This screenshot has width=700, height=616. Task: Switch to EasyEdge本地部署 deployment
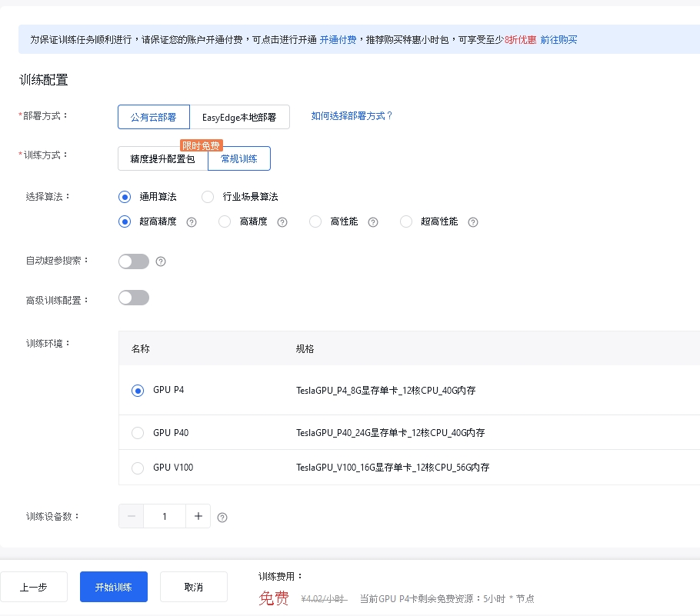click(239, 117)
